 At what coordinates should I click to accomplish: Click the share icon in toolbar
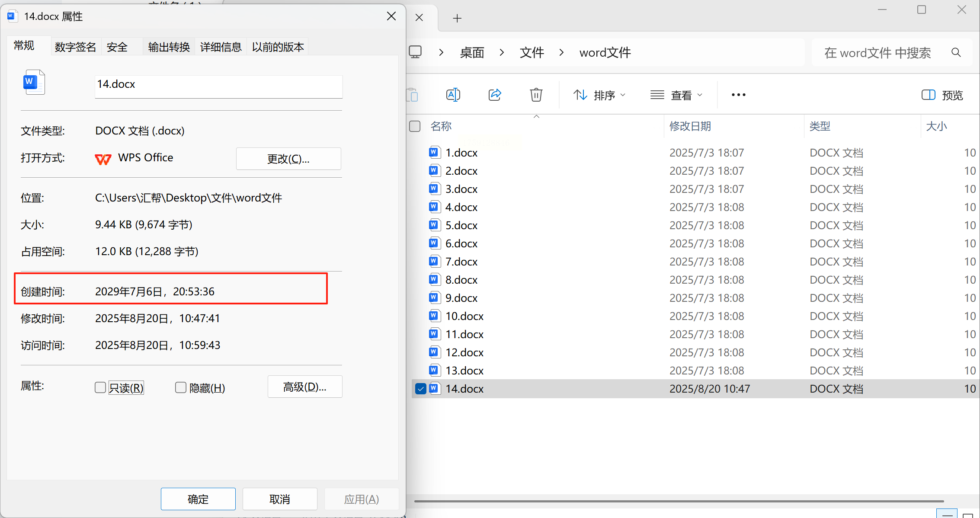coord(495,95)
